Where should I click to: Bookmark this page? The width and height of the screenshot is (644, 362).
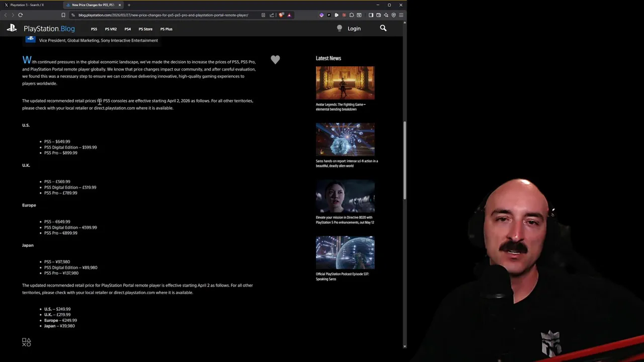(x=63, y=15)
